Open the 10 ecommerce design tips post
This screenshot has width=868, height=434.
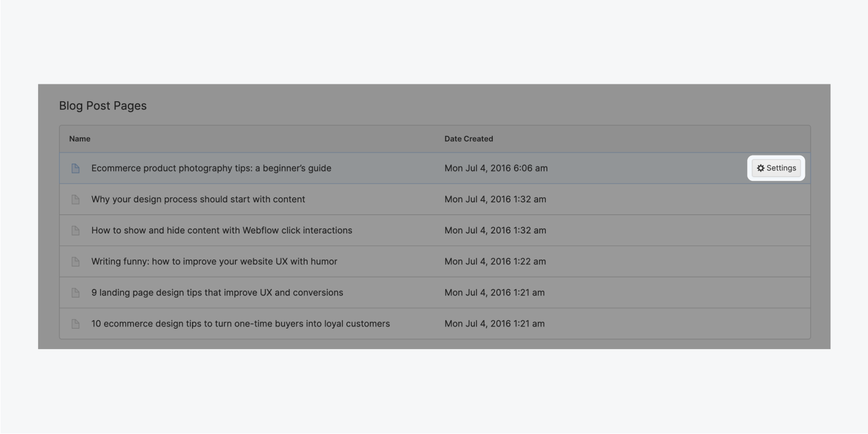[x=241, y=324]
